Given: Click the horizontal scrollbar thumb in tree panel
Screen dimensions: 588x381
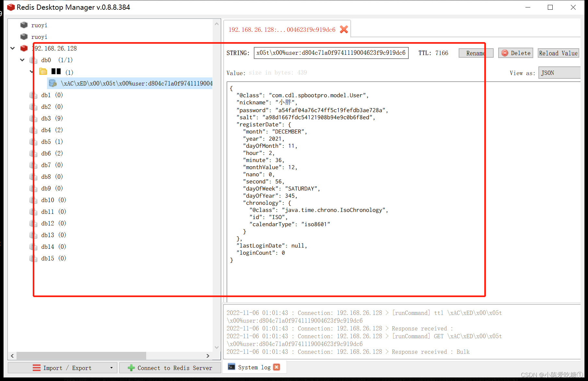Looking at the screenshot, I should pyautogui.click(x=81, y=356).
